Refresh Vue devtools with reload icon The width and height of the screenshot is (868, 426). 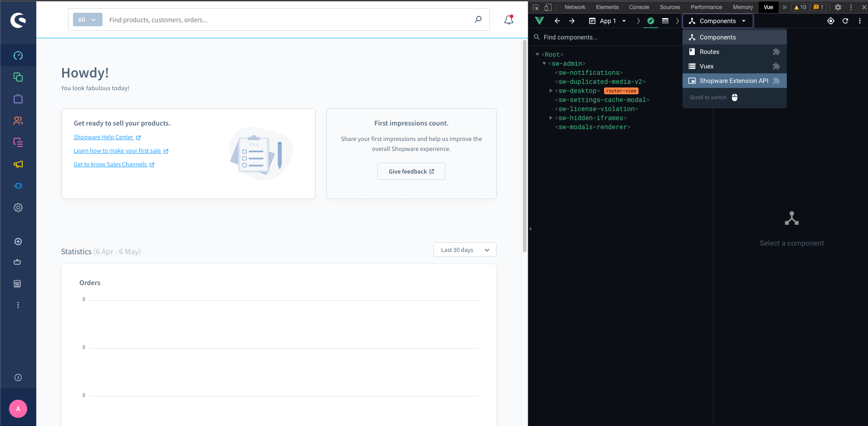tap(845, 21)
